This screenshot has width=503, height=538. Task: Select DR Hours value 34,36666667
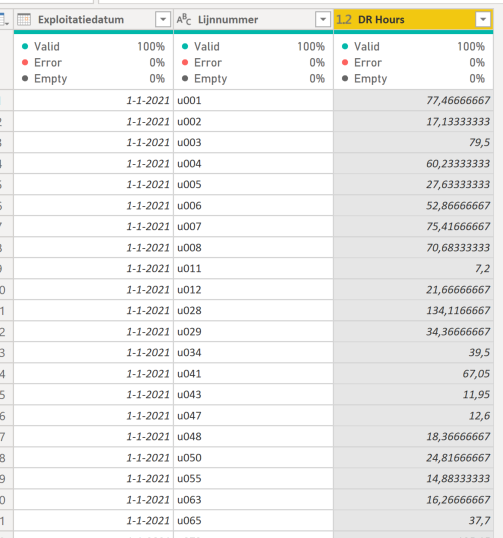pyautogui.click(x=413, y=332)
